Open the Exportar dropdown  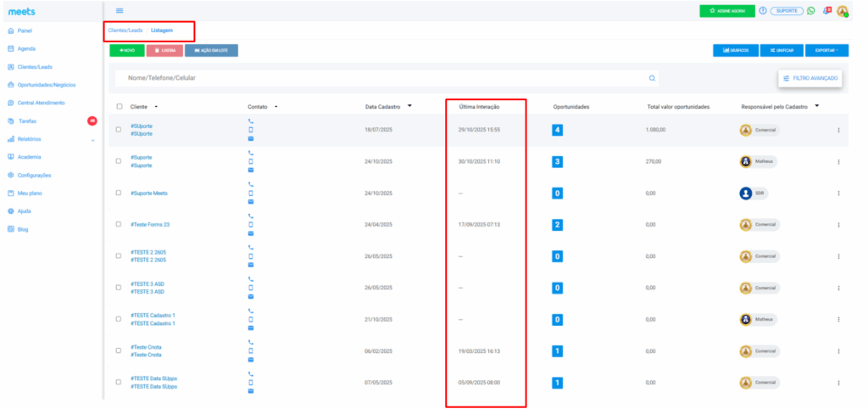point(823,50)
